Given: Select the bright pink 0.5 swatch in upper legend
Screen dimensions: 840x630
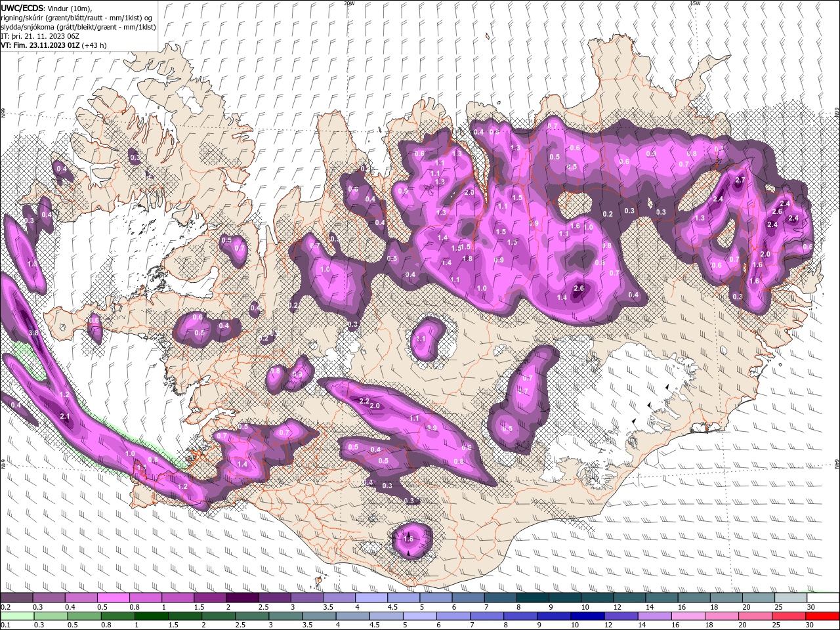Looking at the screenshot, I should click(113, 598).
